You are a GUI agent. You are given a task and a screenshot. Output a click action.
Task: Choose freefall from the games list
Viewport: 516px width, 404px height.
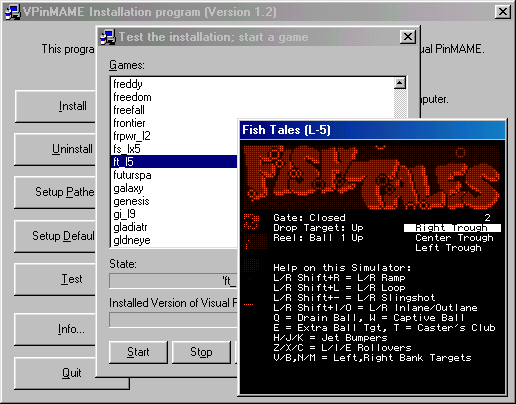(x=129, y=110)
